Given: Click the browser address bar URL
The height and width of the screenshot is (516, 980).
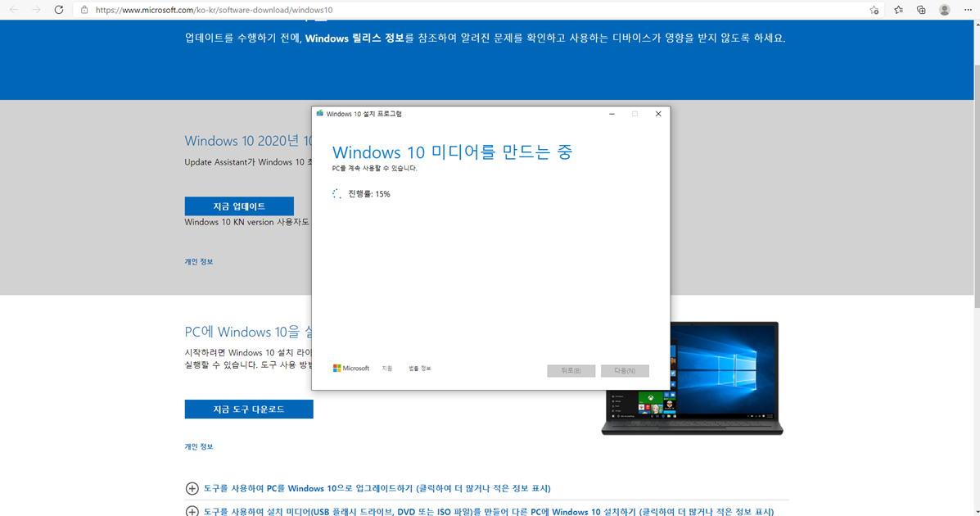Looking at the screenshot, I should (214, 10).
